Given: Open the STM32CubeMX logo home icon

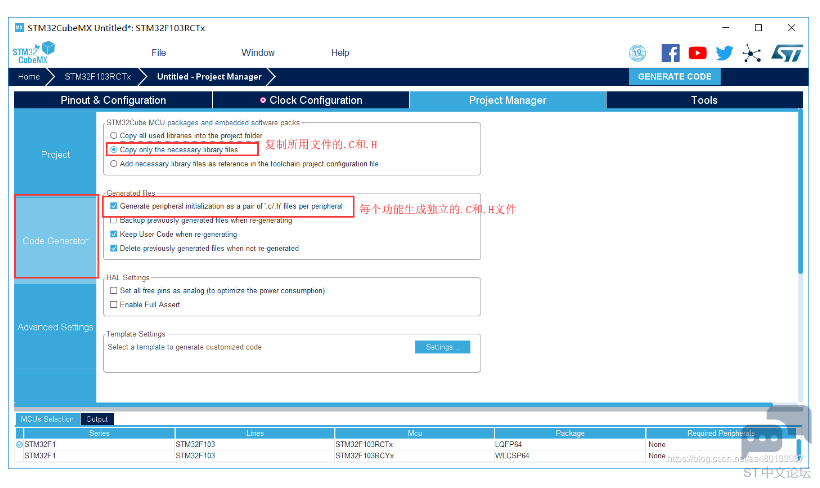Looking at the screenshot, I should tap(33, 53).
